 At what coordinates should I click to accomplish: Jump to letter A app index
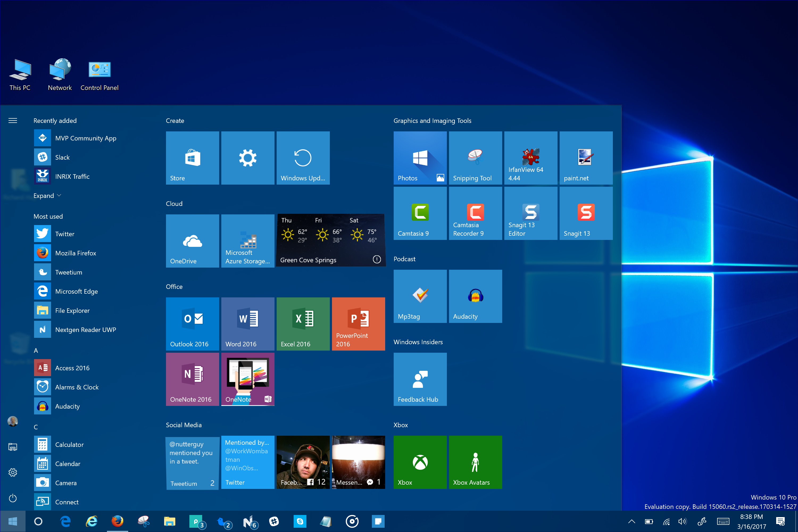[x=36, y=351]
